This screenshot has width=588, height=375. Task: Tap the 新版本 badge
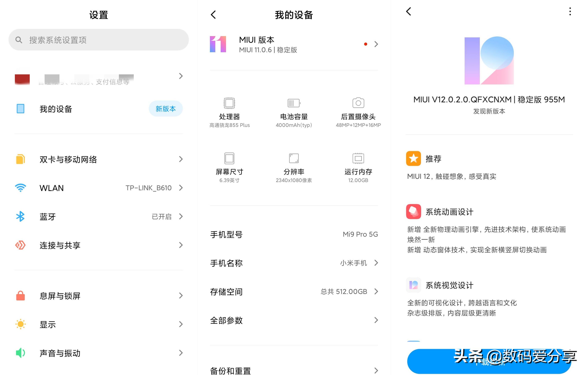166,109
